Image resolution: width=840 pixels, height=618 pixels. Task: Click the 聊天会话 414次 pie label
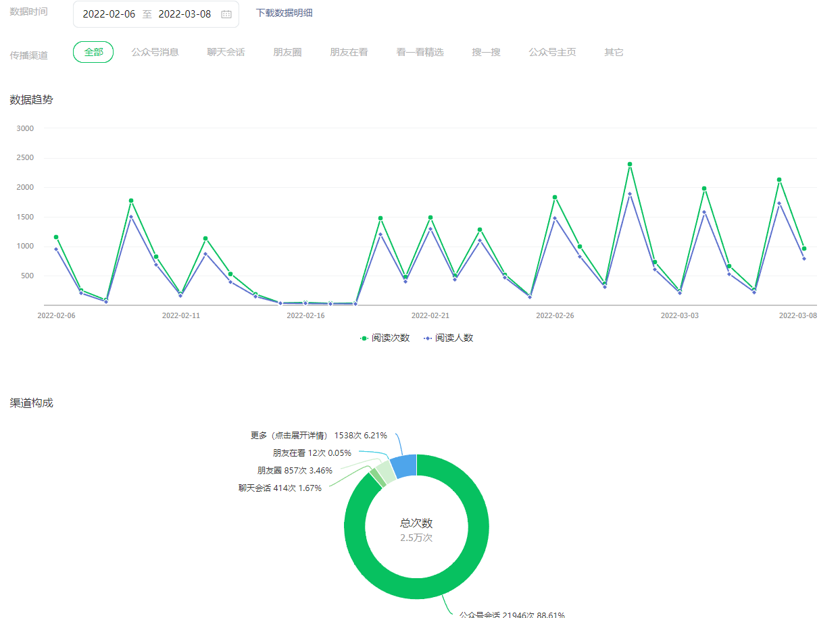280,488
